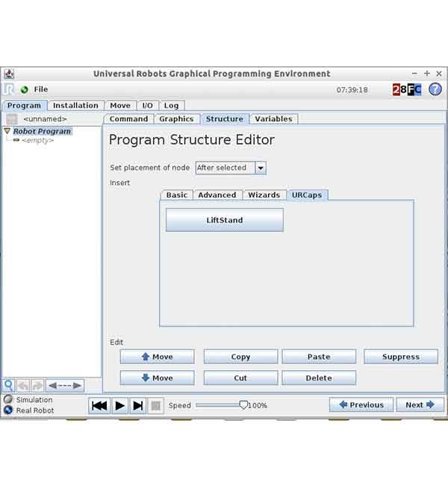Click the green status icon beside File
This screenshot has width=448, height=485.
tap(24, 90)
